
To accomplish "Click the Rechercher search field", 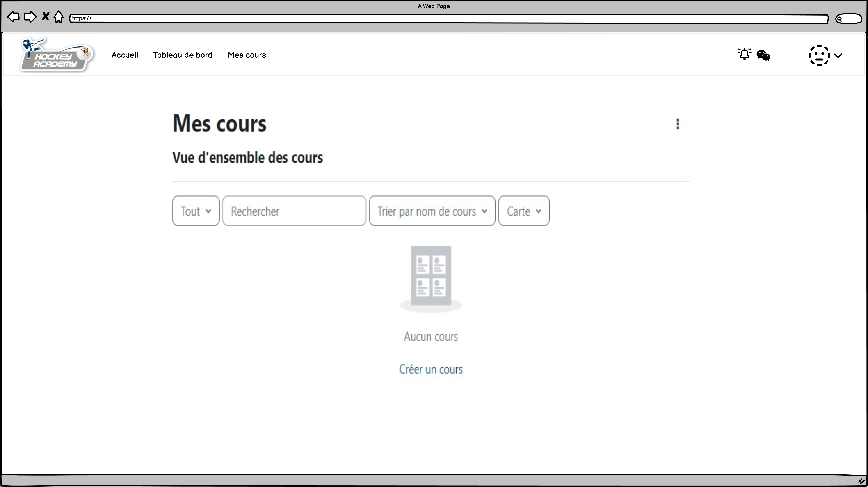I will [294, 211].
